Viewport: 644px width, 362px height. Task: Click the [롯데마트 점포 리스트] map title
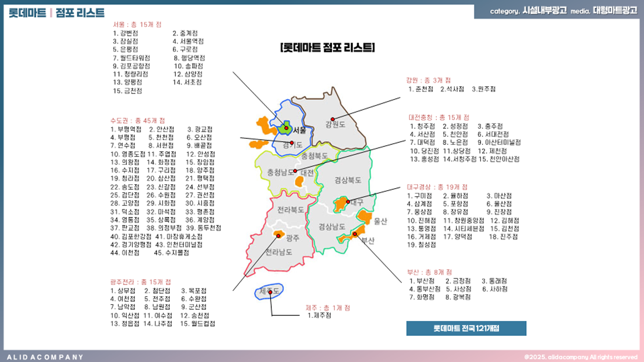[327, 48]
